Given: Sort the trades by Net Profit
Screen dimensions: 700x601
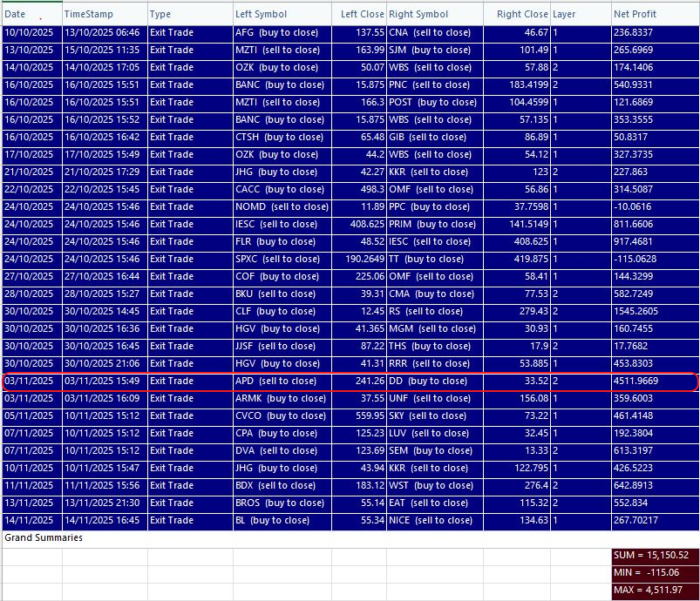Looking at the screenshot, I should point(632,14).
